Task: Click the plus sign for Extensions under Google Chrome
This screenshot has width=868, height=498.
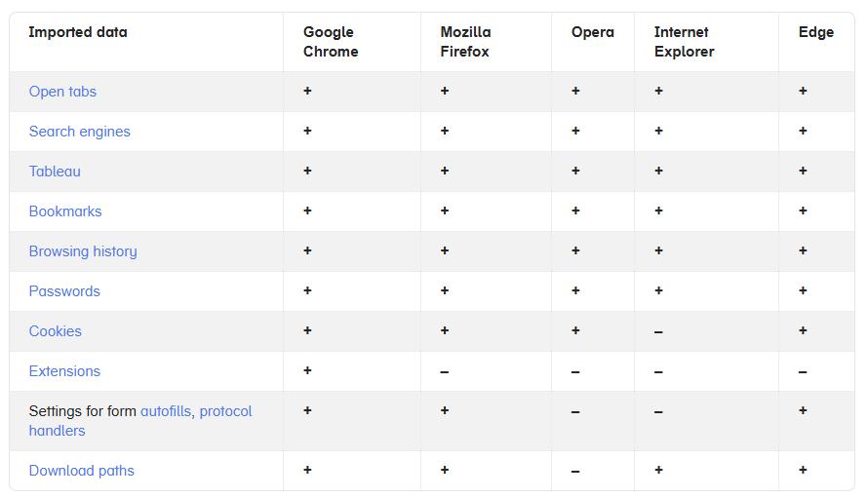Action: click(x=307, y=370)
